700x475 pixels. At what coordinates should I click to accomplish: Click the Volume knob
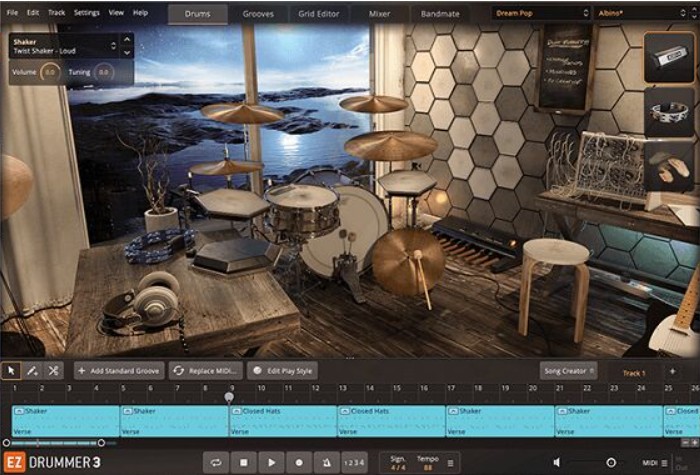tap(50, 72)
